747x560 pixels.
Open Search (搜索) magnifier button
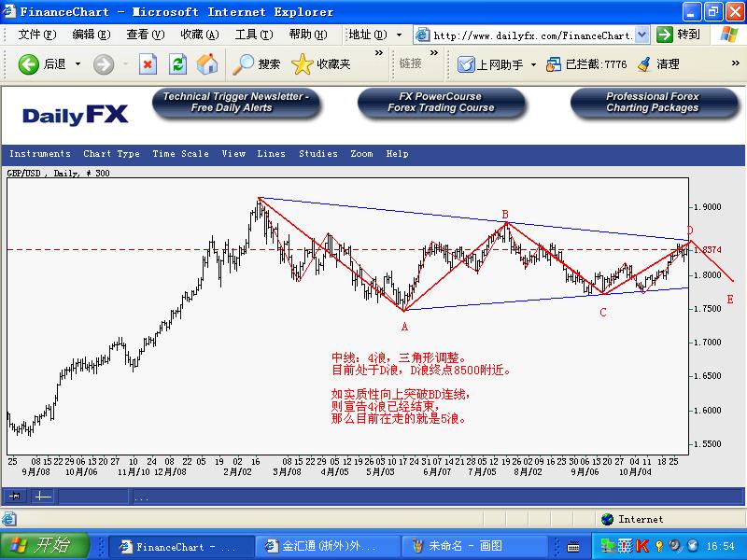(256, 64)
